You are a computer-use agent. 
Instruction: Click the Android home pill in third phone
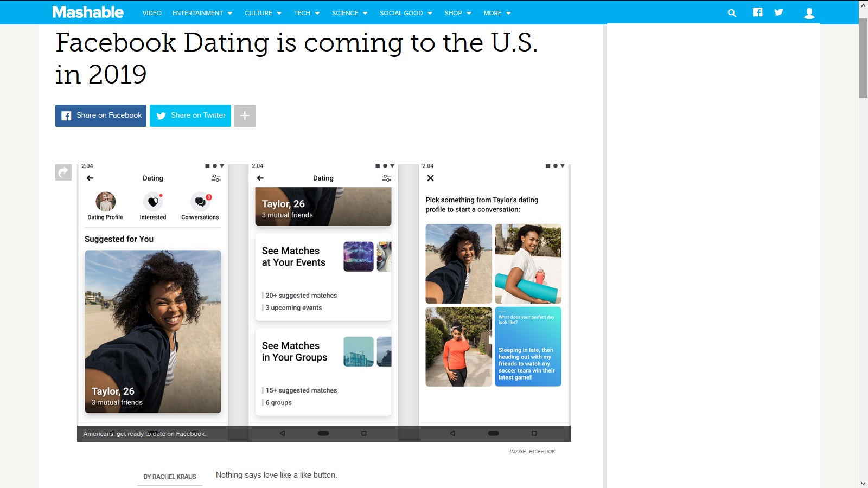coord(494,433)
